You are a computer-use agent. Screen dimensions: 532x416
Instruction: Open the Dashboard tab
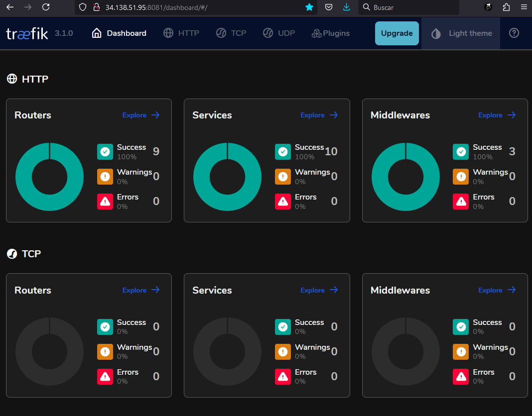(x=119, y=33)
